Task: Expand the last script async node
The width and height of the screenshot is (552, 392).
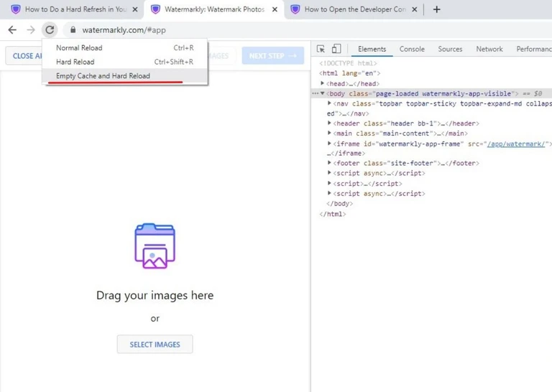Action: click(329, 193)
